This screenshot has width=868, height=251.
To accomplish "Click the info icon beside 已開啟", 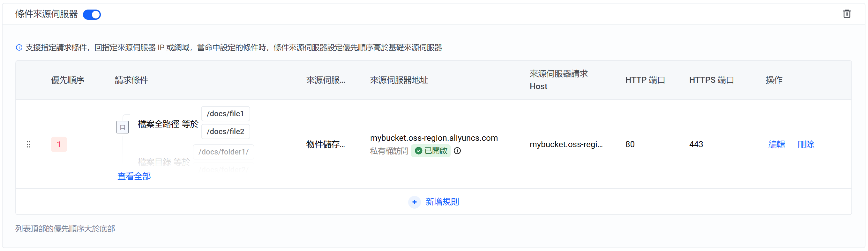I will [457, 151].
